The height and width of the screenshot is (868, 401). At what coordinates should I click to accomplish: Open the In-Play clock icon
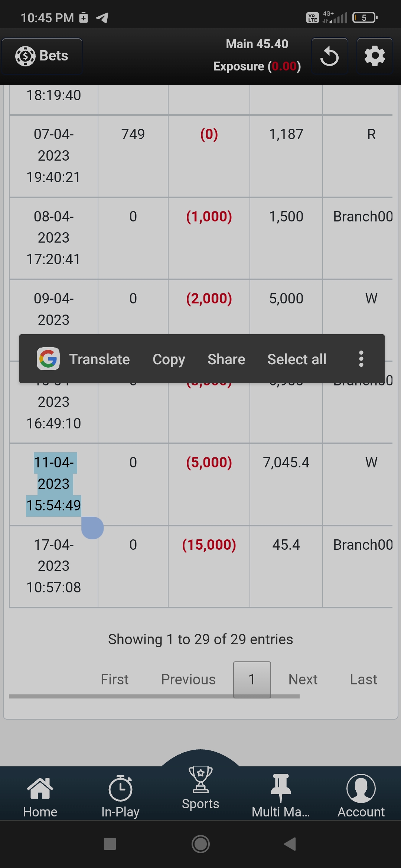tap(120, 789)
